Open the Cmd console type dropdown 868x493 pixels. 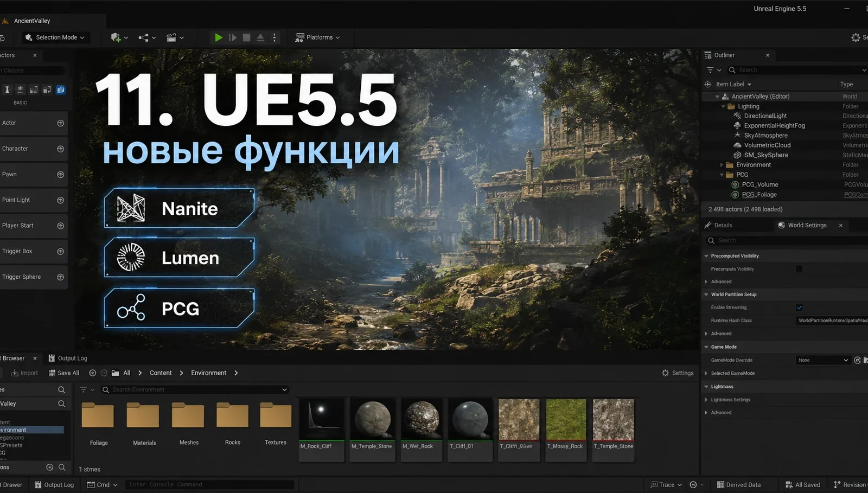103,485
